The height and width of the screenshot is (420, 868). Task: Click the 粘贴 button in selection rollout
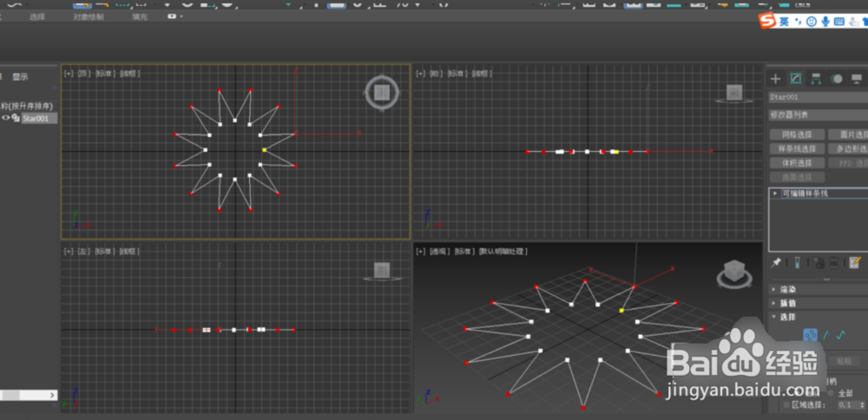click(845, 361)
